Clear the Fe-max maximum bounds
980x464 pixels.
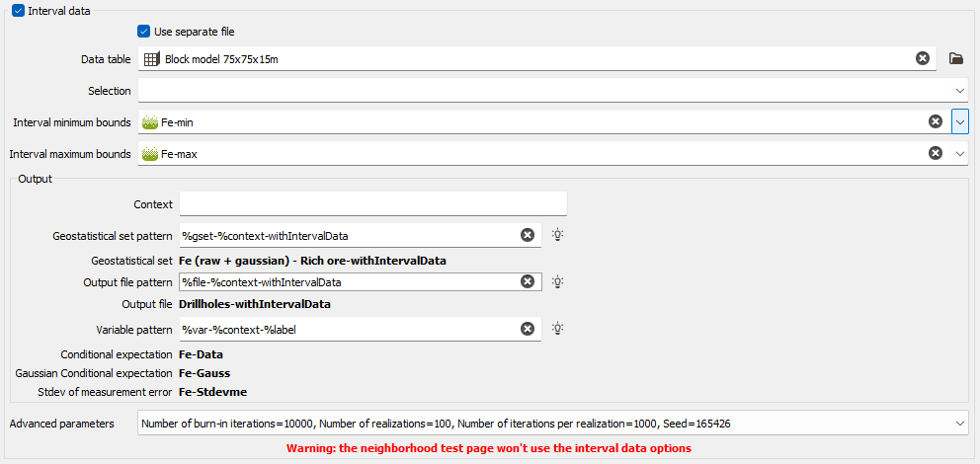(936, 153)
